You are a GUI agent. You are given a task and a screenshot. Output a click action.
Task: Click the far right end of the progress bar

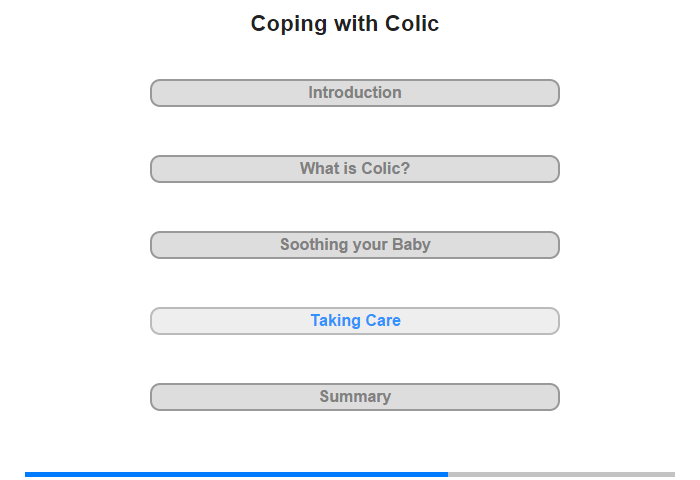click(673, 474)
